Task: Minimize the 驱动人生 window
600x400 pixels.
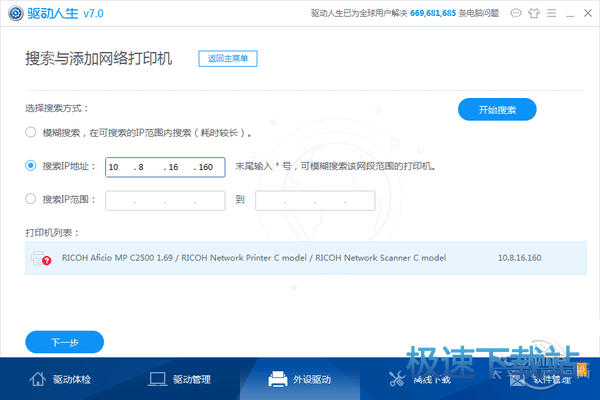Action: [x=570, y=14]
